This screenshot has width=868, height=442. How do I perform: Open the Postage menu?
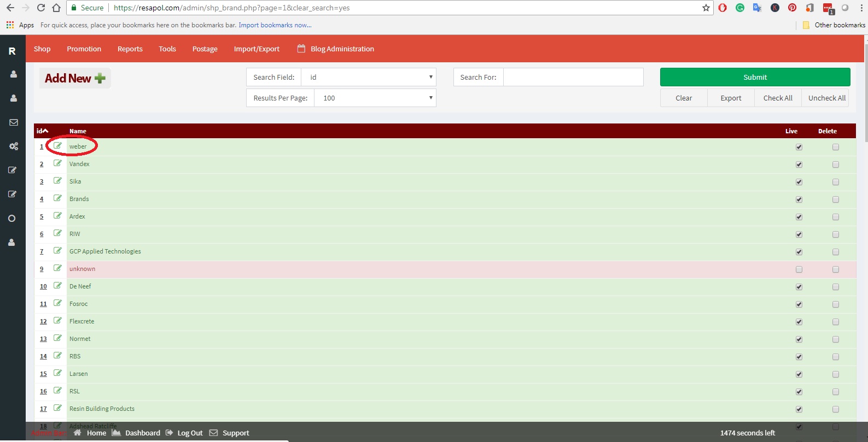pyautogui.click(x=205, y=49)
